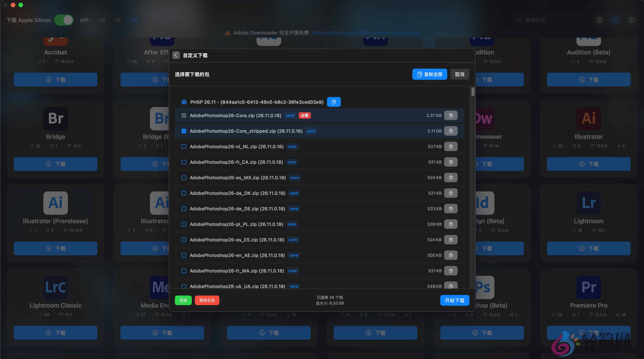Open the Adobe-Downloader GitHub link
The height and width of the screenshot is (359, 644).
coord(366,33)
